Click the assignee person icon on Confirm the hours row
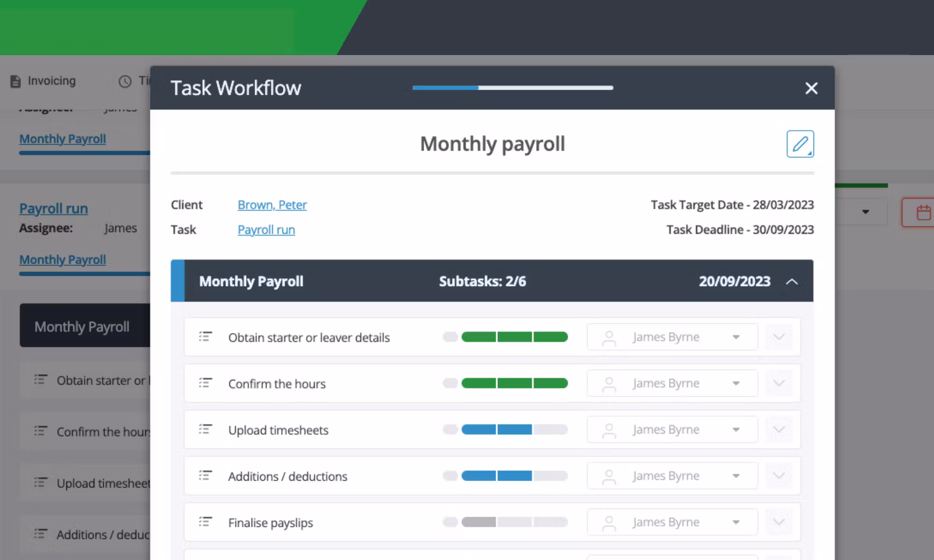 pyautogui.click(x=609, y=383)
